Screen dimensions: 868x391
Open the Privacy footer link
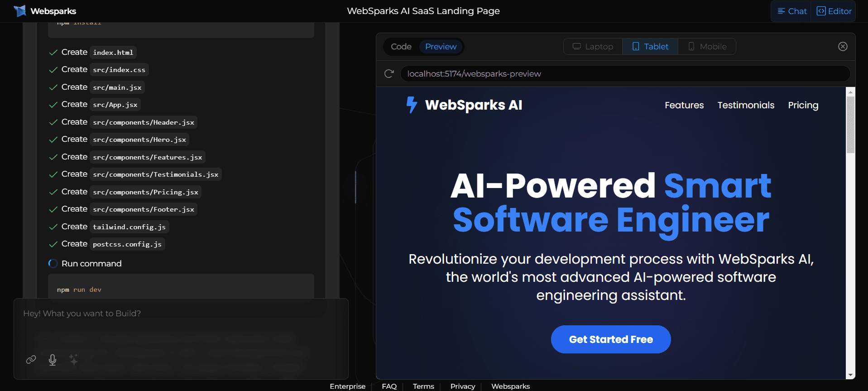(463, 386)
